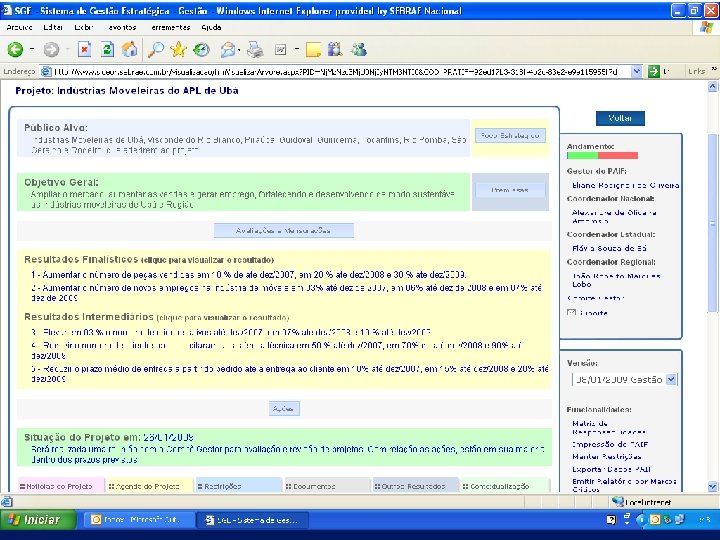The image size is (720, 540).
Task: Open Manter Restrições link
Action: point(607,456)
